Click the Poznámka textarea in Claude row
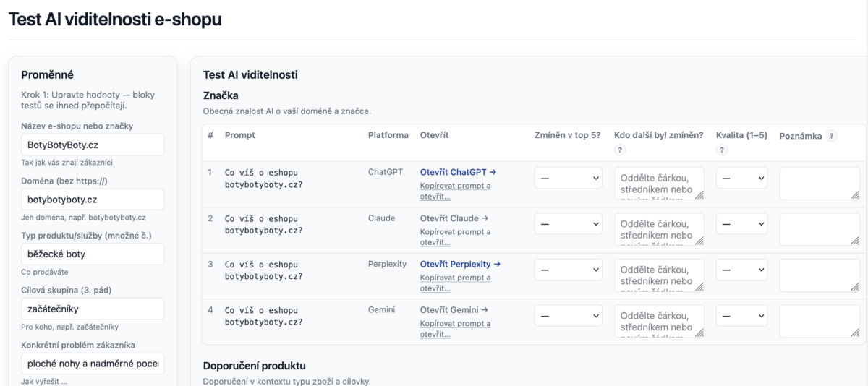868x386 pixels. (x=820, y=229)
